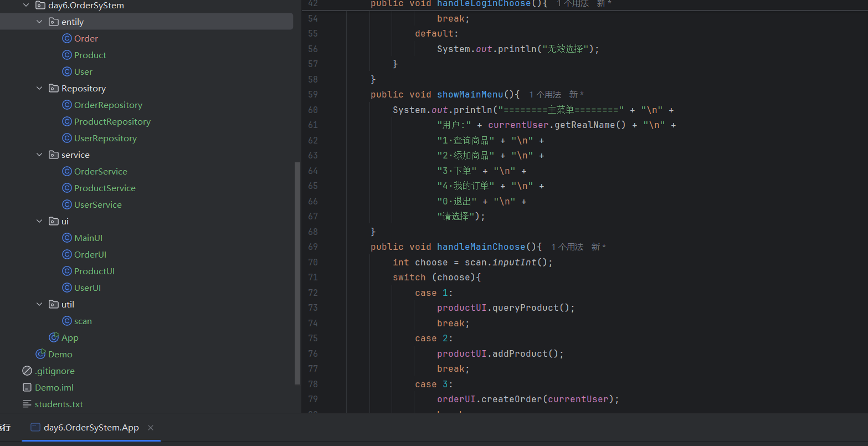Open the OrderUI class in tree

pos(90,255)
